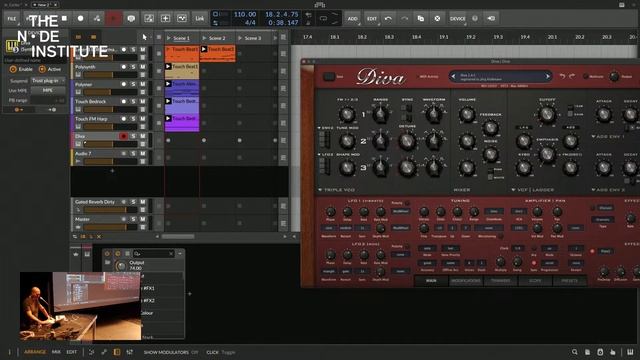Click the overdub plus icon in toolbar
The image size is (640, 360).
click(x=165, y=18)
